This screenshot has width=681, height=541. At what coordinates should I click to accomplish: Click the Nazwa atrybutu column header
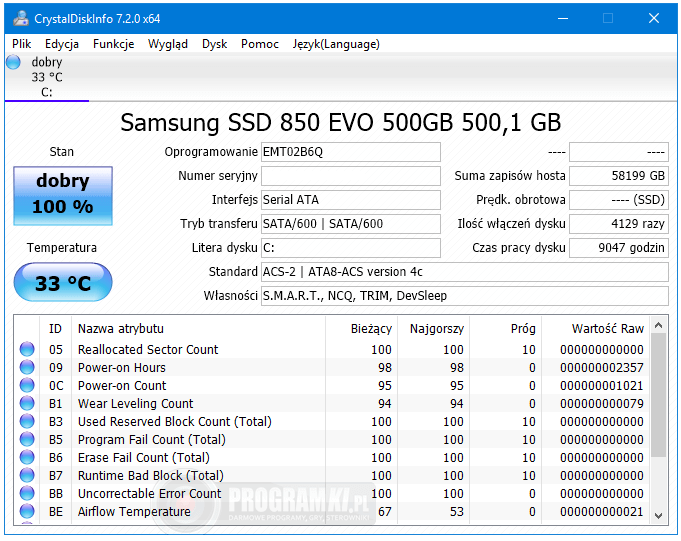click(199, 329)
